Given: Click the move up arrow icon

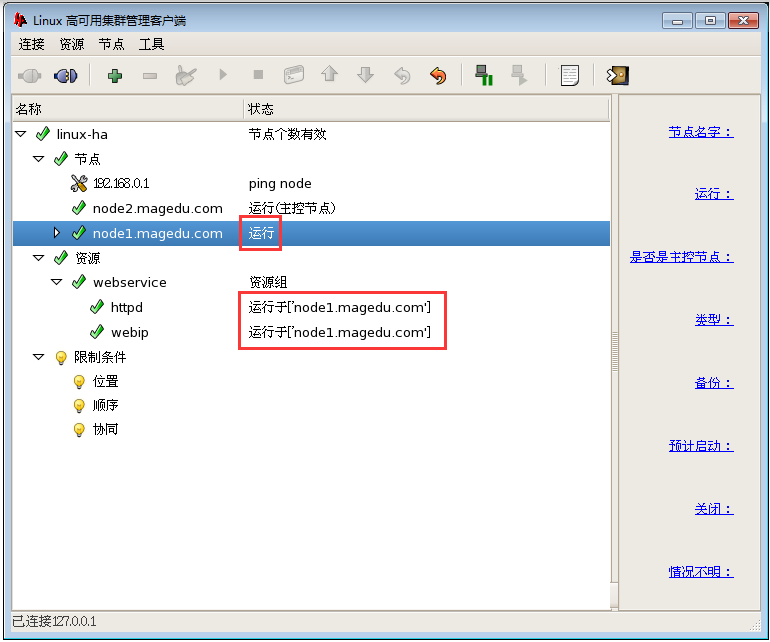Looking at the screenshot, I should coord(330,74).
